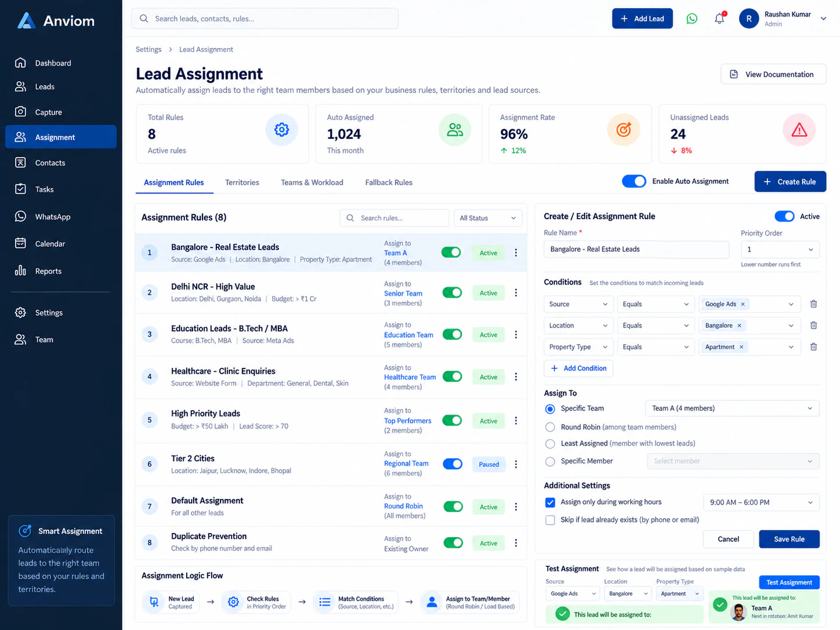Click the Add Lead button

(x=642, y=19)
